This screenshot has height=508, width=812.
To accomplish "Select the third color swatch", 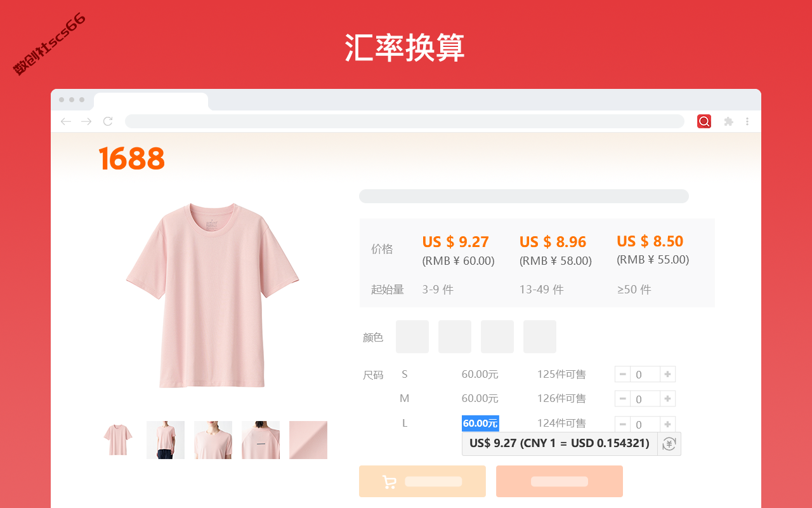I will click(497, 337).
